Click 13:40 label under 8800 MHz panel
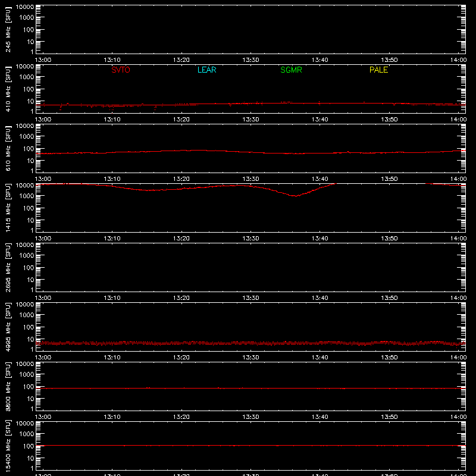 (x=320, y=417)
